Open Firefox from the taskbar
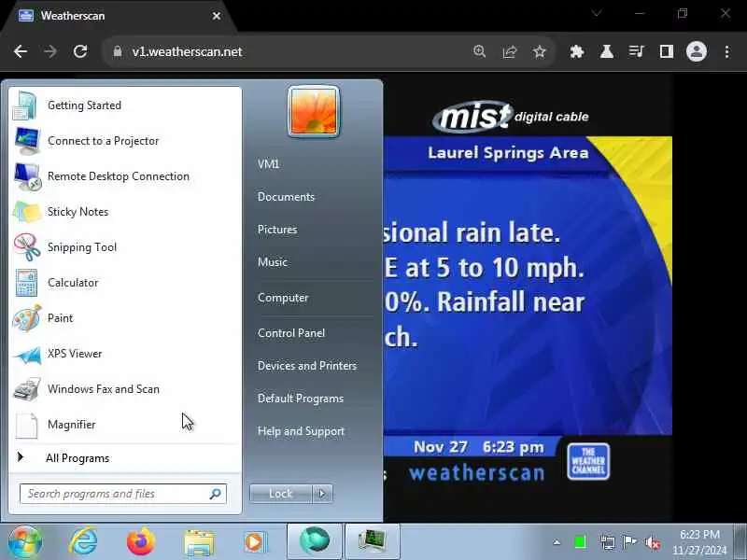The height and width of the screenshot is (560, 747). pyautogui.click(x=141, y=542)
